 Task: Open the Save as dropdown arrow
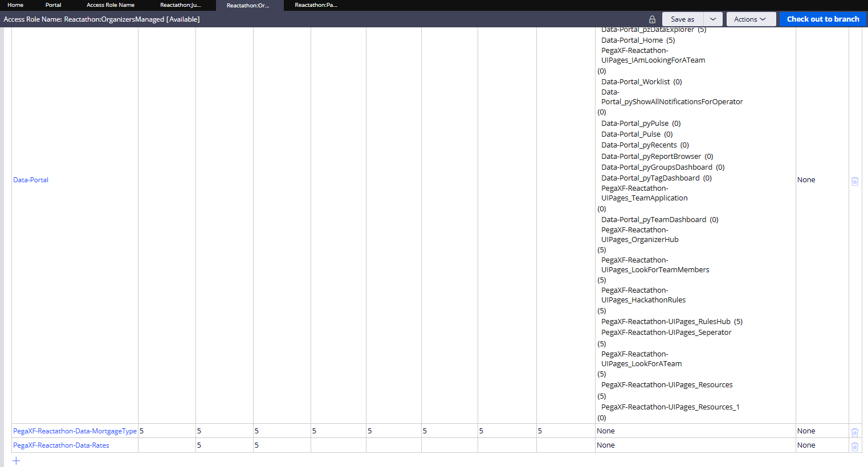click(713, 19)
